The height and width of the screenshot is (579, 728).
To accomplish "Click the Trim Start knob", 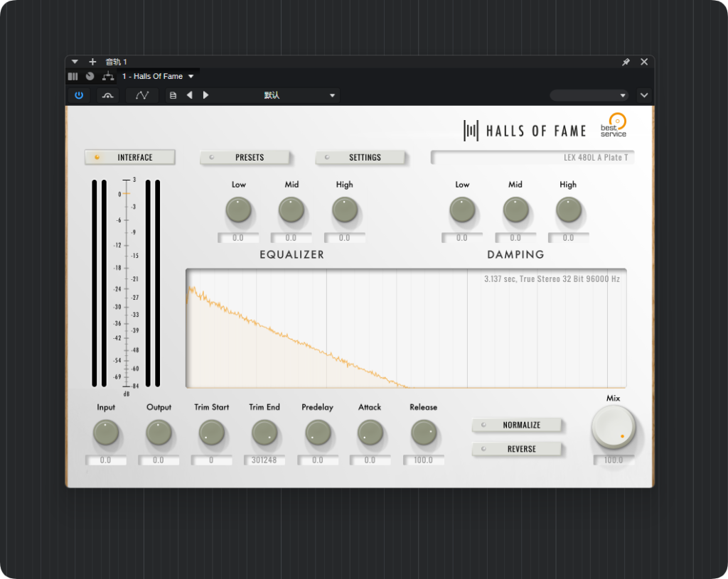I will pyautogui.click(x=212, y=433).
